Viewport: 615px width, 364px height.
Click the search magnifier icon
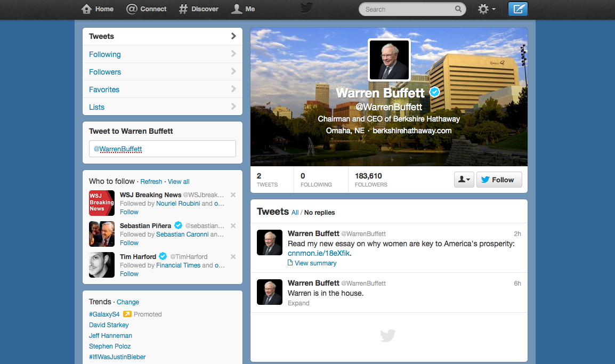click(458, 9)
